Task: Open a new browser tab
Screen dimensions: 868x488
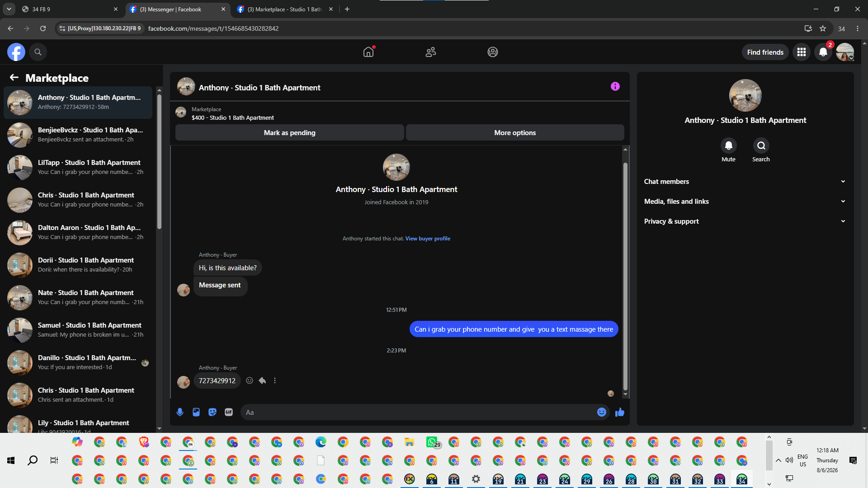Action: 347,9
